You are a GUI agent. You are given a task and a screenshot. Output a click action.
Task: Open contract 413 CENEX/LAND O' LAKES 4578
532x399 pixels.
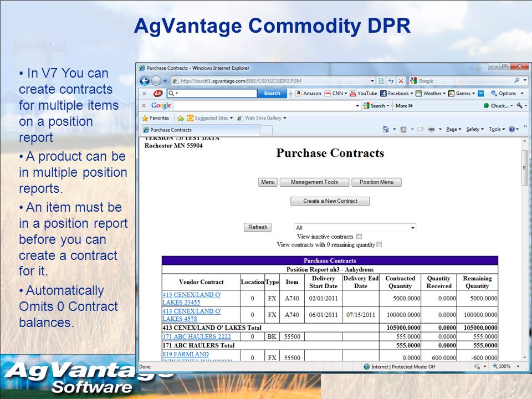pyautogui.click(x=192, y=315)
